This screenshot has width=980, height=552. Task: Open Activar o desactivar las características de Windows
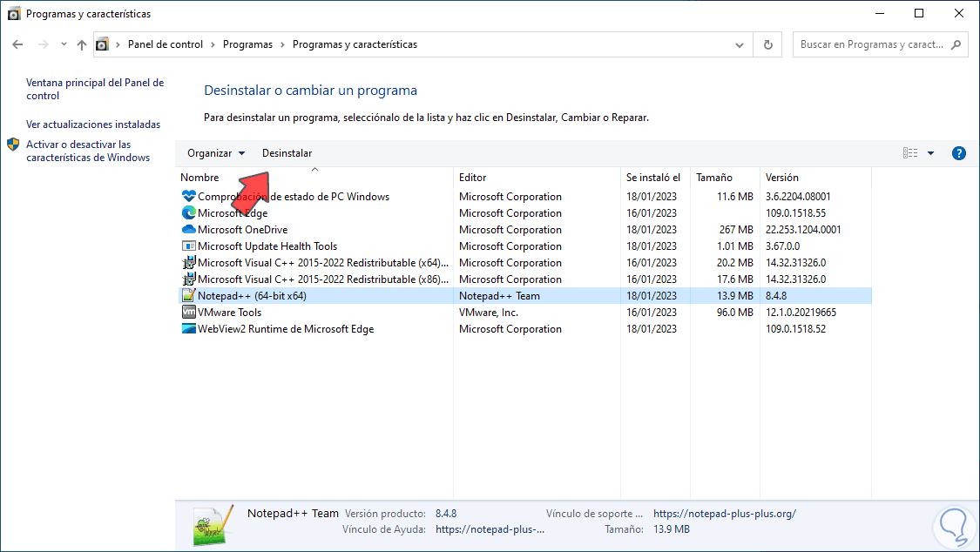tap(88, 151)
